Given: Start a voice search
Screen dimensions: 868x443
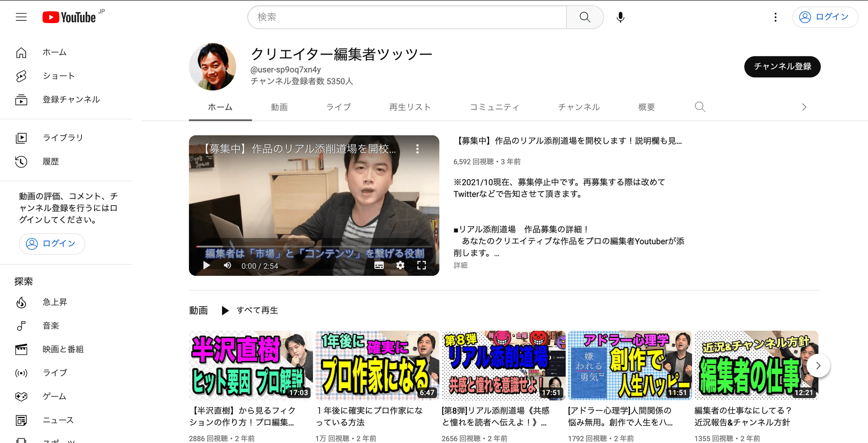Looking at the screenshot, I should [620, 17].
